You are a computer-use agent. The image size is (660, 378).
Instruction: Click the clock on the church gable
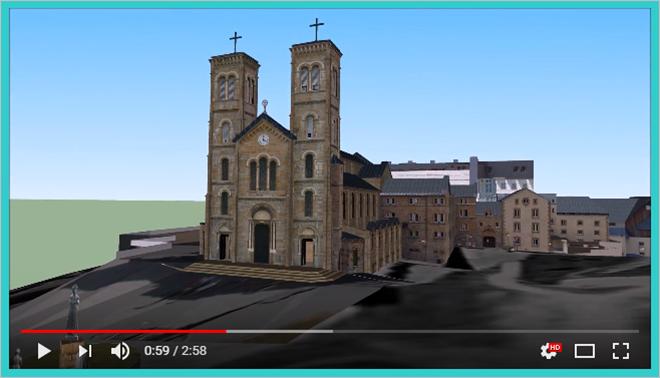pyautogui.click(x=263, y=139)
